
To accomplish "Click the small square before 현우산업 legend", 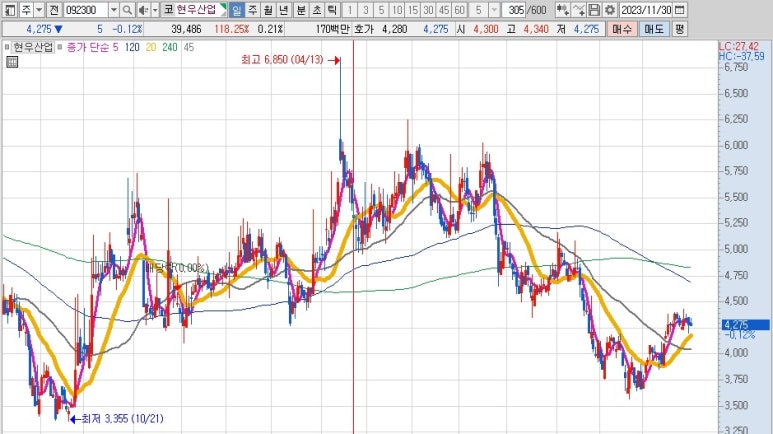I will (7, 47).
